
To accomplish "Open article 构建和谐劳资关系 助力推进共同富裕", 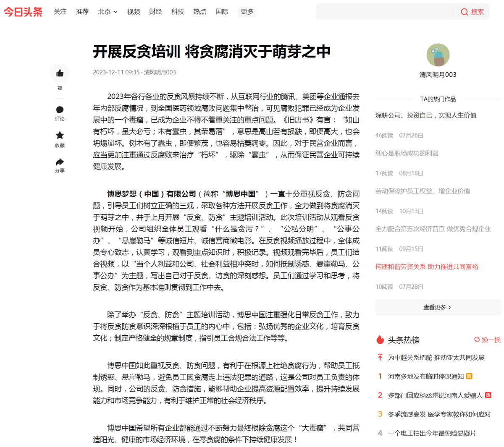I will coord(427,267).
